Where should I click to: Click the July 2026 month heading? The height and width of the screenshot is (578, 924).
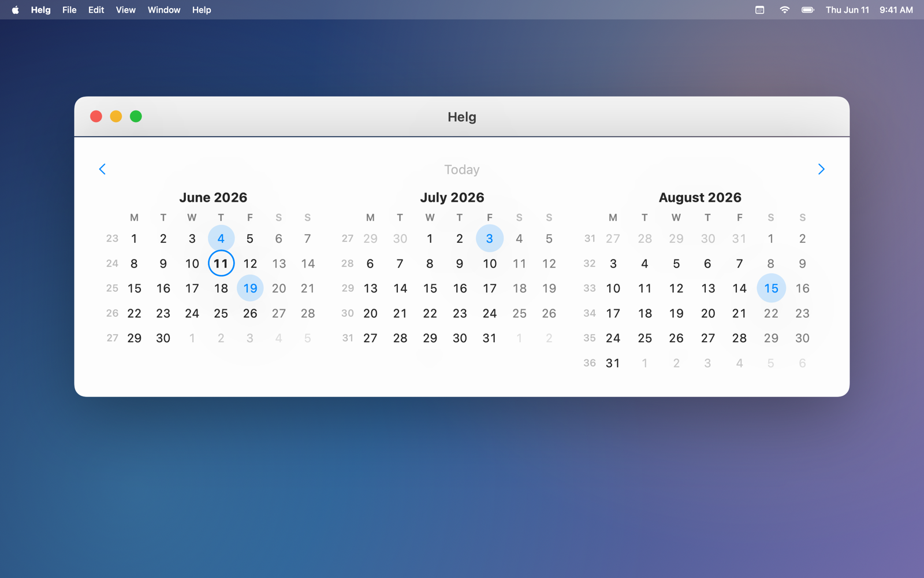[452, 198]
